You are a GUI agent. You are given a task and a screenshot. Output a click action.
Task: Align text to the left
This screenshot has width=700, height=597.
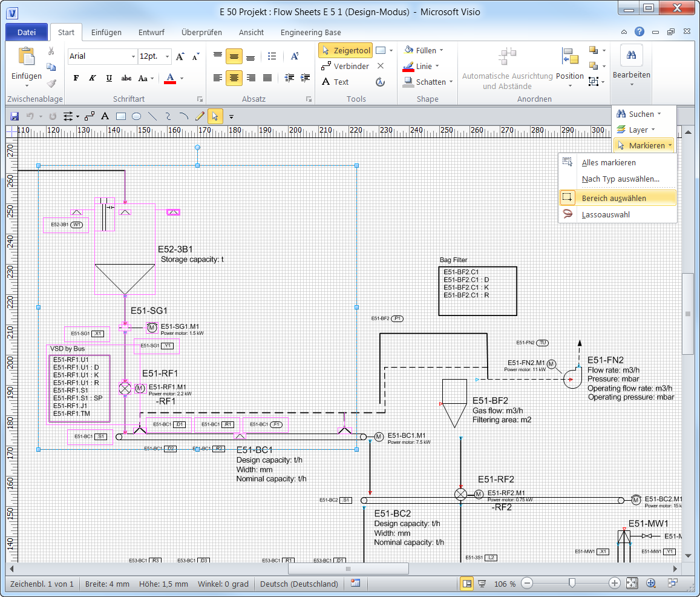point(218,78)
